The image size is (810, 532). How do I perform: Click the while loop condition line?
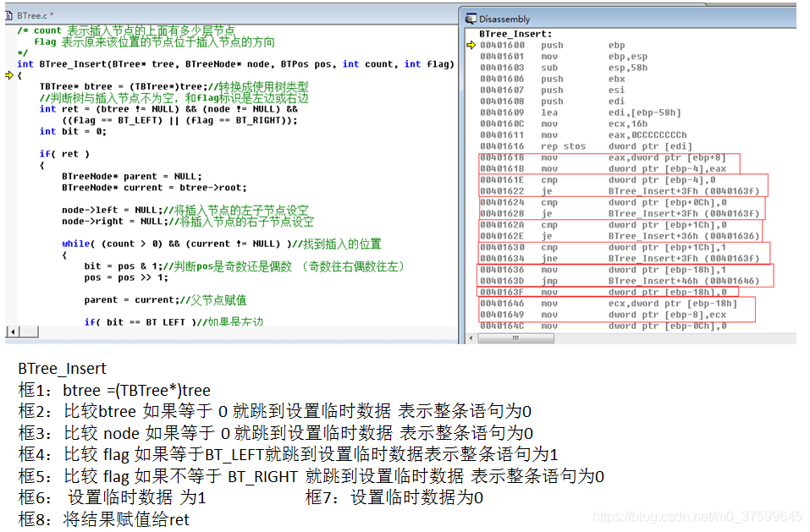[221, 244]
